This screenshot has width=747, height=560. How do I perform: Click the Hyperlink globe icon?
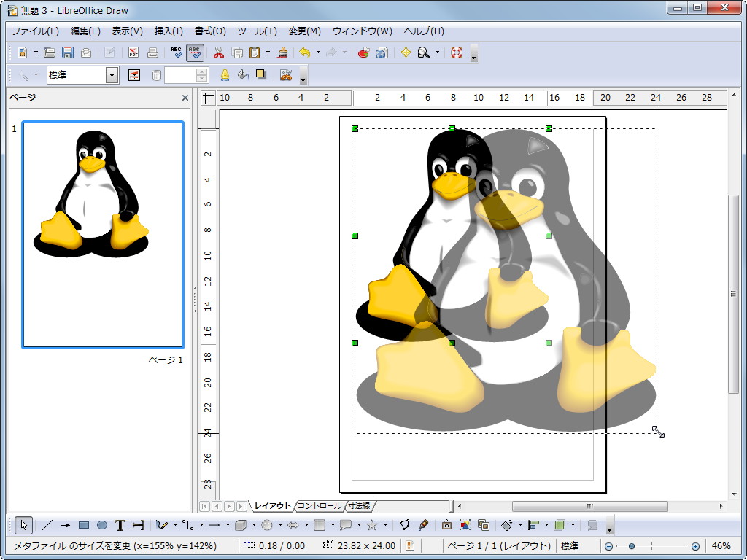coord(382,52)
